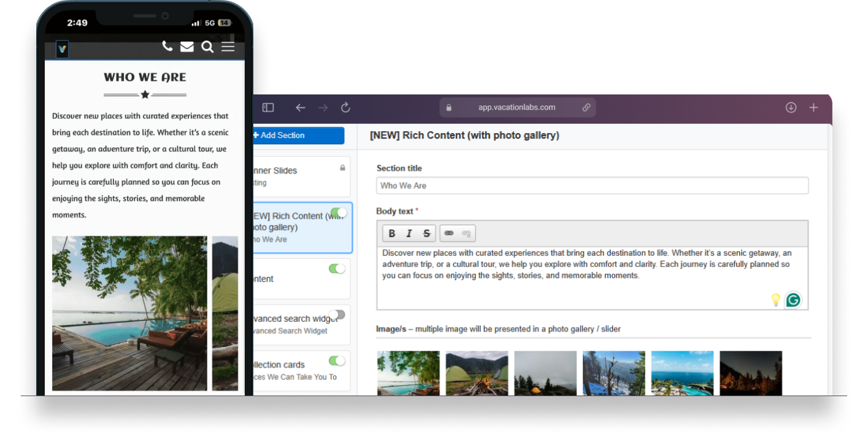Click the Section title input field
Screen dimensions: 868x436
(592, 186)
